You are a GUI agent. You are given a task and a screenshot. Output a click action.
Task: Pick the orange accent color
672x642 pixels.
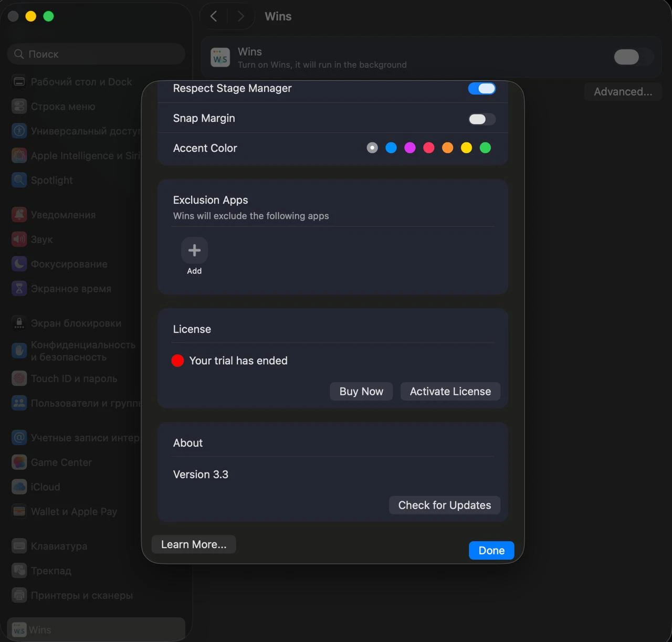[x=448, y=148]
